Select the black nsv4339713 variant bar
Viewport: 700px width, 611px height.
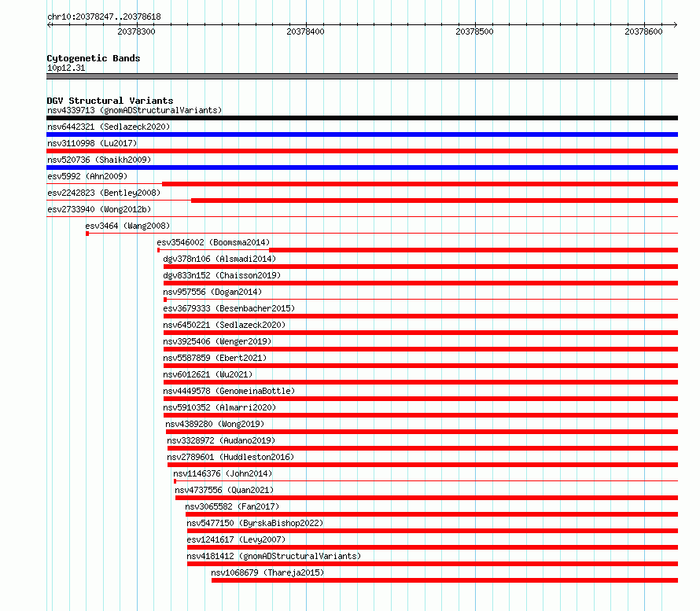(362, 118)
